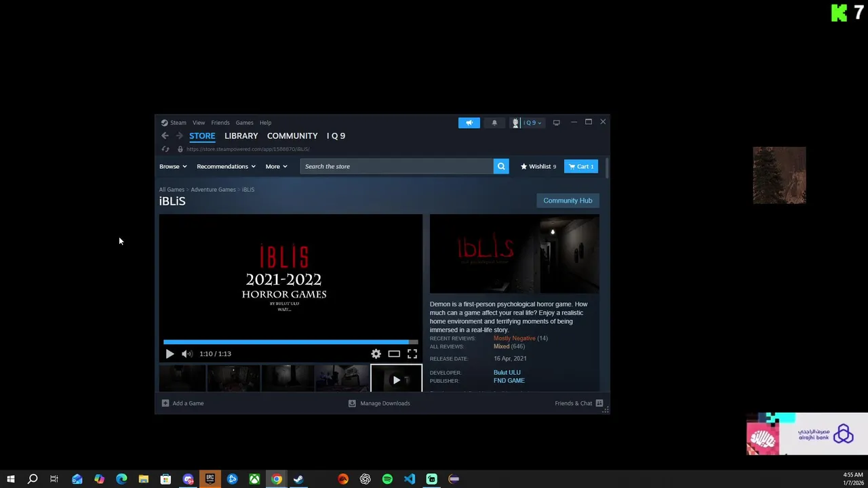
Task: Enter Big Picture mode via monitor icon
Action: [x=556, y=123]
